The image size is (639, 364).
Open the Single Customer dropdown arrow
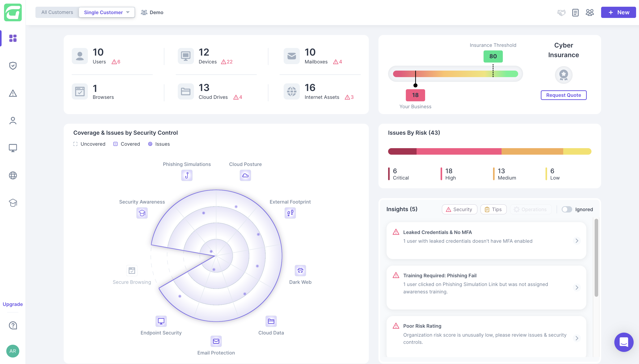click(128, 12)
